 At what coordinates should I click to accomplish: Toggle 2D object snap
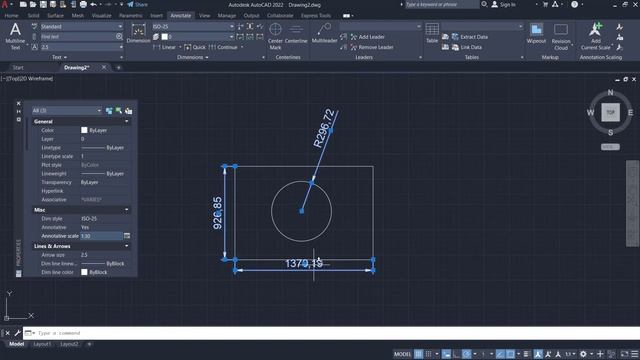pyautogui.click(x=511, y=354)
